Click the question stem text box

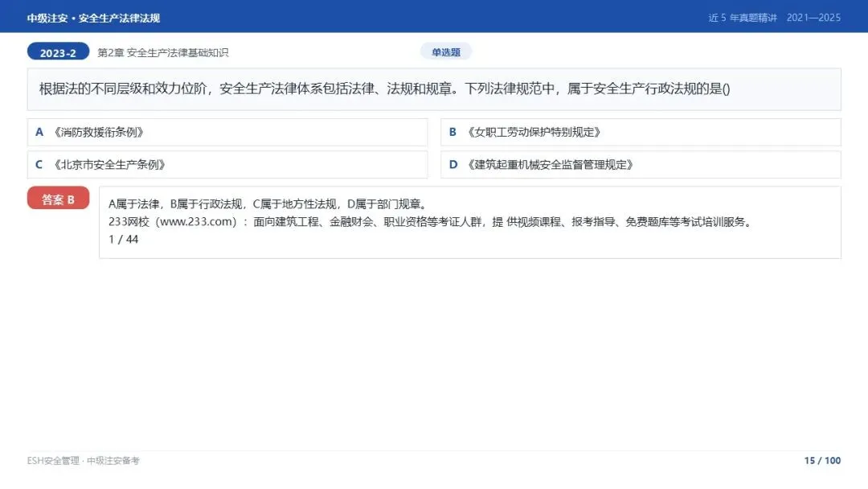(434, 89)
